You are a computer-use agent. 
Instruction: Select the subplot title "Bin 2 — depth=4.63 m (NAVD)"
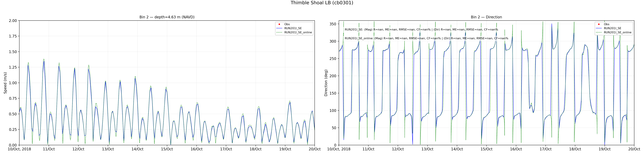tap(167, 17)
